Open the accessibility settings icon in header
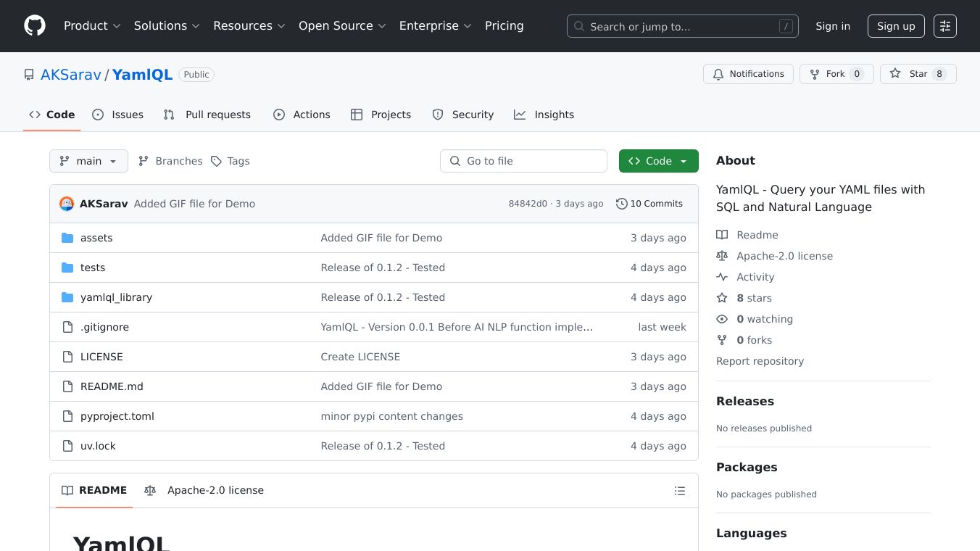 pos(944,26)
